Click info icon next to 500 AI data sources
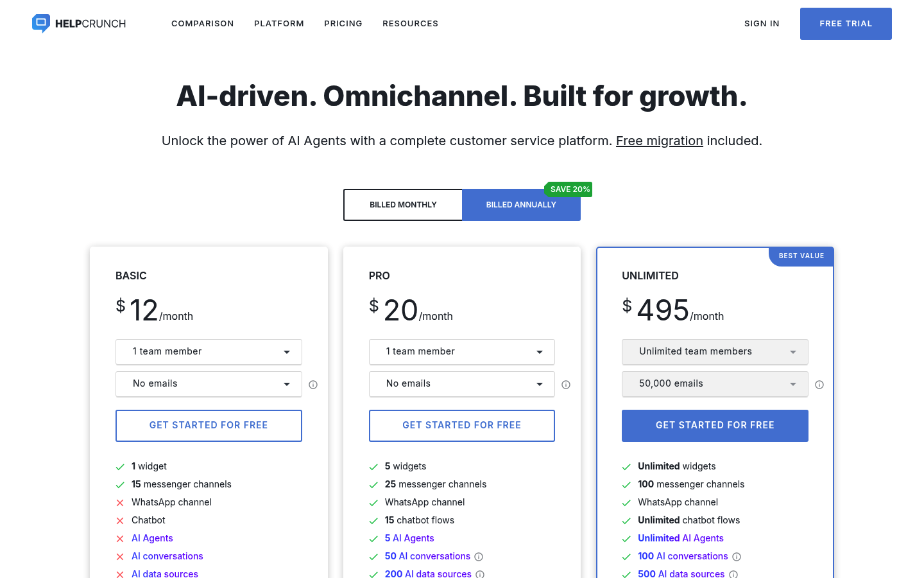The width and height of the screenshot is (924, 578). coord(733,574)
